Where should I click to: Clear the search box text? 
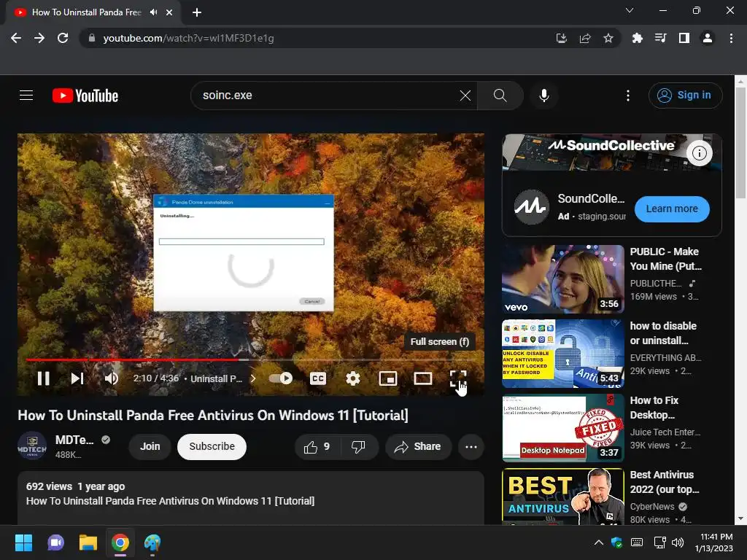point(465,96)
